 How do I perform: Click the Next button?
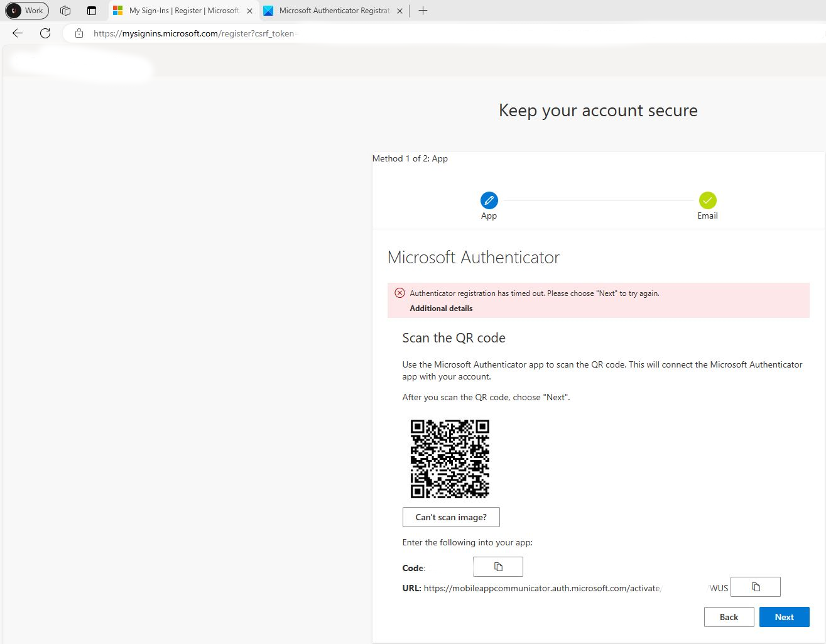[784, 617]
